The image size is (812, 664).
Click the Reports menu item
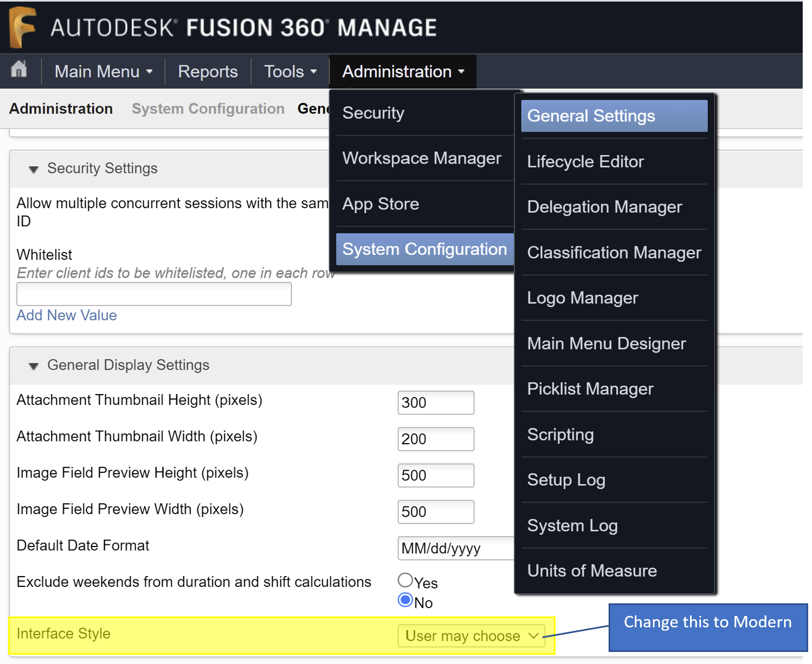point(207,71)
